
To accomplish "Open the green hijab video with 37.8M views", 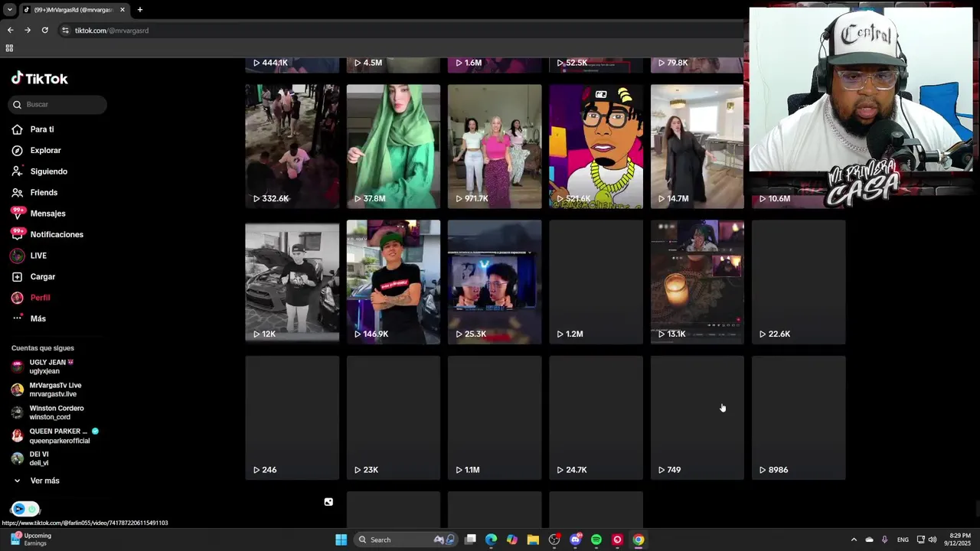I will click(x=394, y=146).
